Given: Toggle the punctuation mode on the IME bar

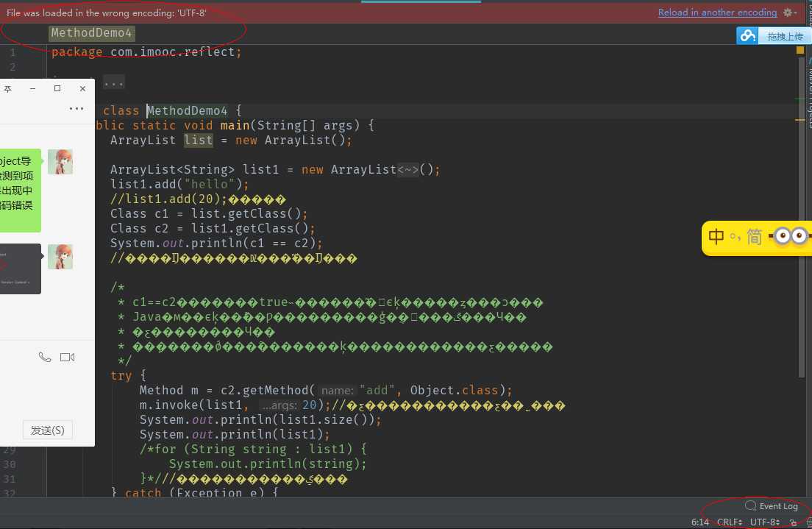Looking at the screenshot, I should click(736, 238).
